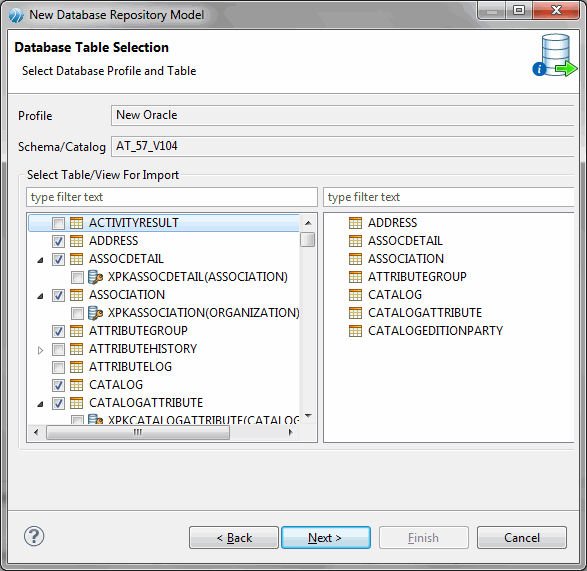Click the database import wizard icon
This screenshot has width=587, height=571.
(x=555, y=56)
